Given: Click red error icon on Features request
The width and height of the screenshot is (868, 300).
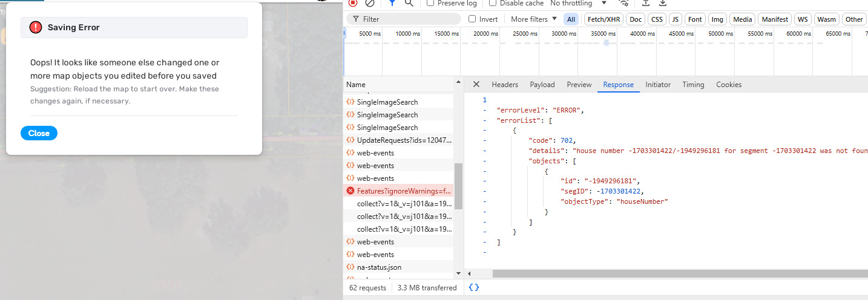Looking at the screenshot, I should click(350, 191).
